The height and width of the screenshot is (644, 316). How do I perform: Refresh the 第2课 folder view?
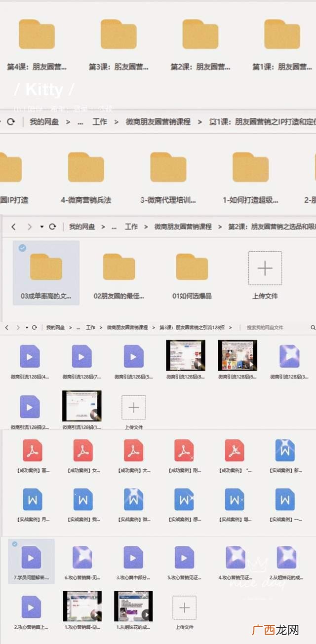pyautogui.click(x=52, y=227)
